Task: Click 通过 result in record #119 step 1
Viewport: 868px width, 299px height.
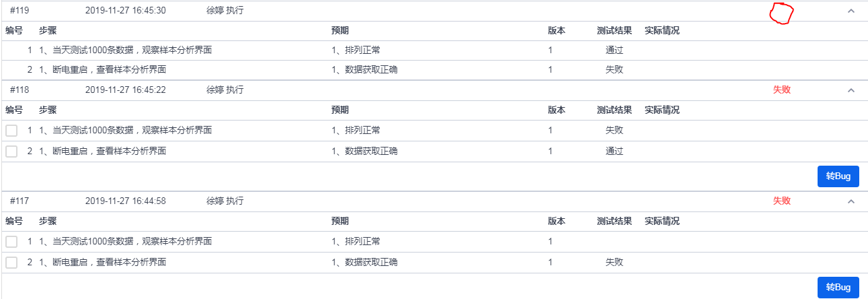Action: point(614,50)
